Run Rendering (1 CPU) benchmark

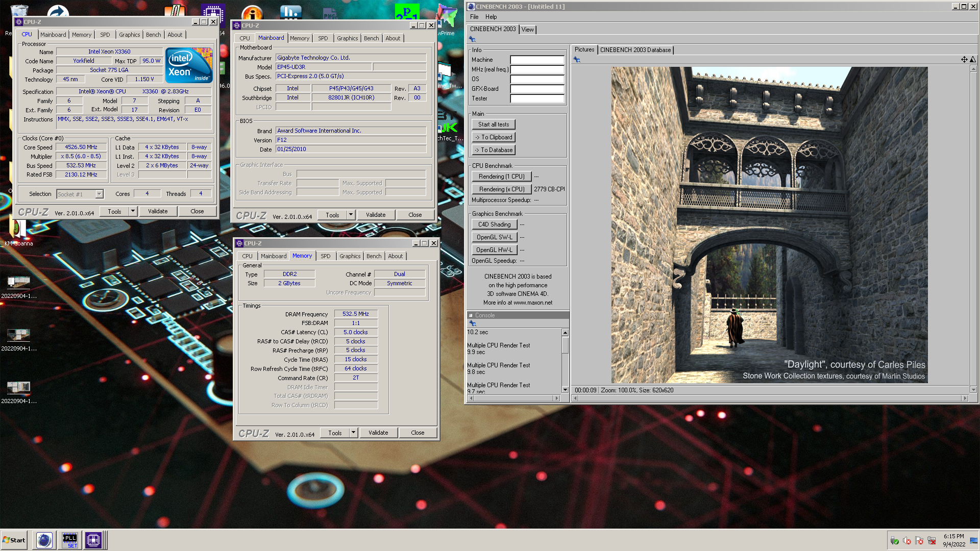[x=502, y=177]
